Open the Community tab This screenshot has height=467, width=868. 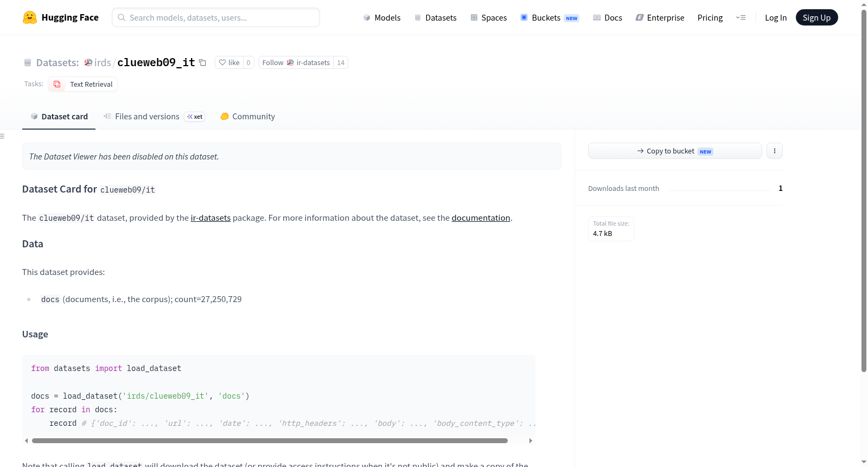[247, 117]
